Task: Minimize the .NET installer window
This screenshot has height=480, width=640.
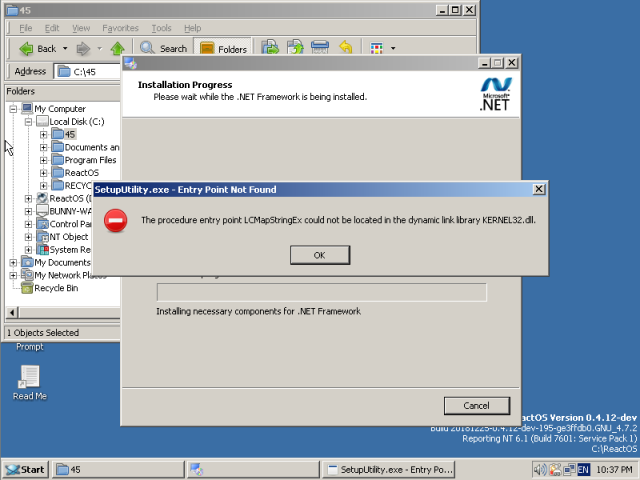Action: pos(484,63)
